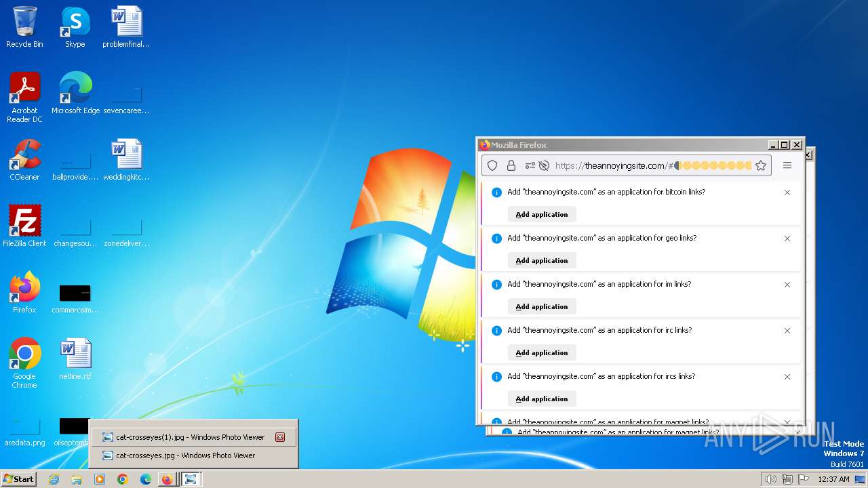Click the info icon on the im links notification
Image resolution: width=868 pixels, height=488 pixels.
pos(496,285)
